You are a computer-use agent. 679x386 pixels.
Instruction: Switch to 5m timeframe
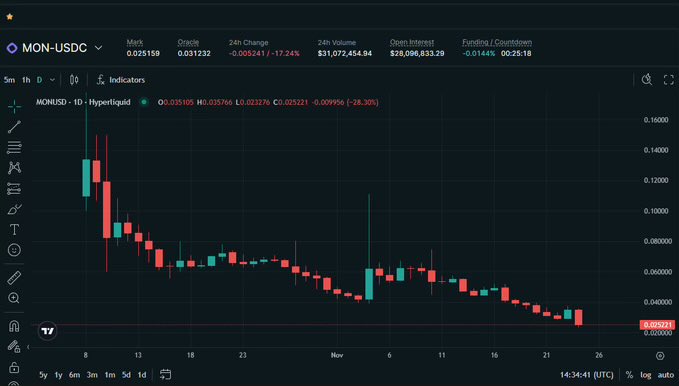9,80
